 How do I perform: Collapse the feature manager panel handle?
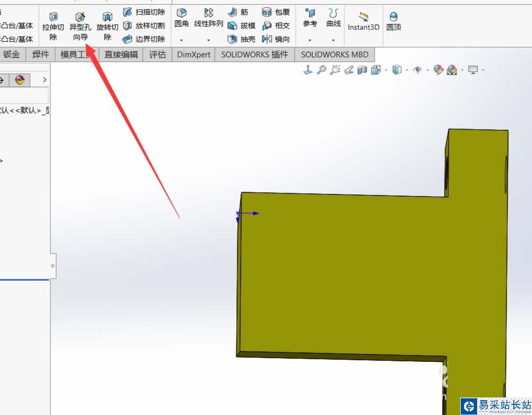coord(53,266)
